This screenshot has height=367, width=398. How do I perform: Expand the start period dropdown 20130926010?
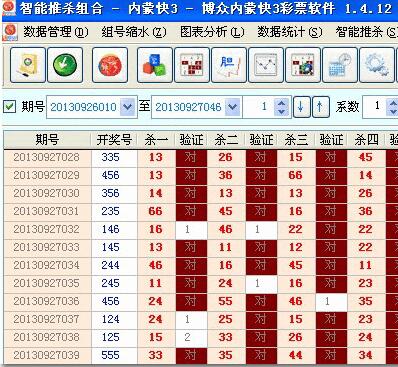(127, 107)
